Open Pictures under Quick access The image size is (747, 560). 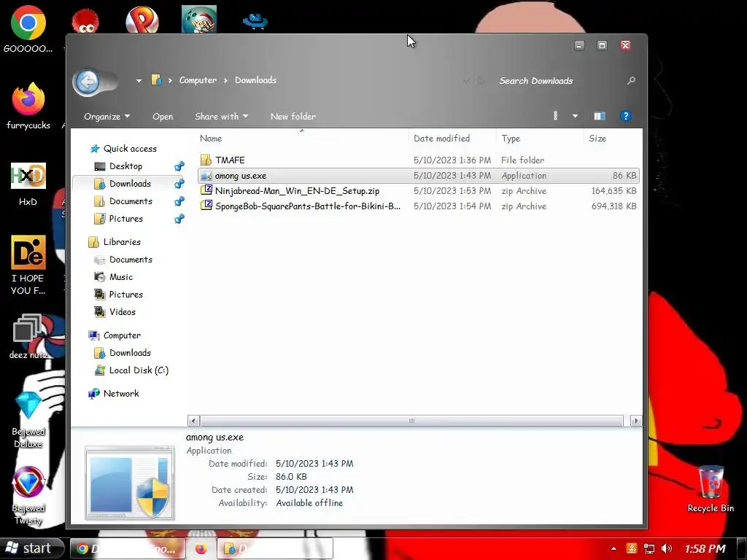[125, 219]
